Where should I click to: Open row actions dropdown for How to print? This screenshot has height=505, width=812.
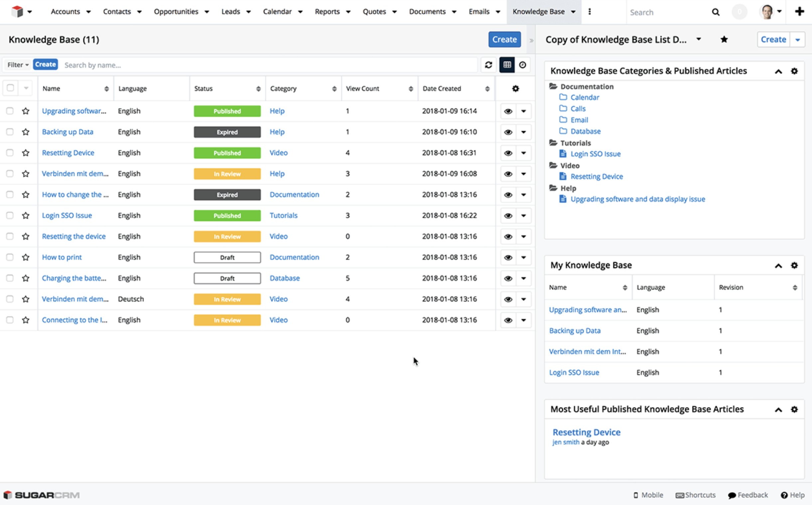523,257
